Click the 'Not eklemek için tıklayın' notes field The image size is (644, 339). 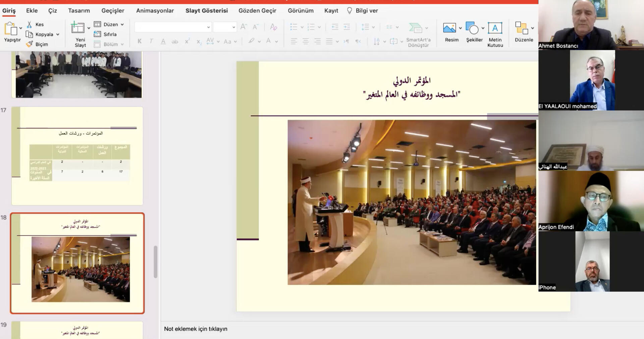(x=196, y=329)
